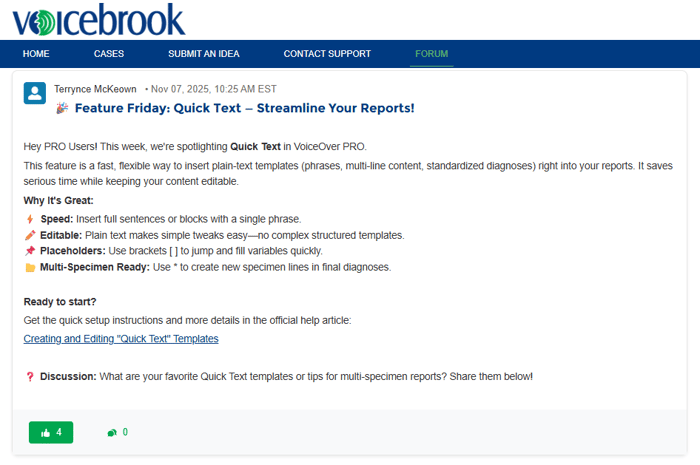
Task: Click the Nov 07, 2025 post timestamp
Action: (x=210, y=89)
